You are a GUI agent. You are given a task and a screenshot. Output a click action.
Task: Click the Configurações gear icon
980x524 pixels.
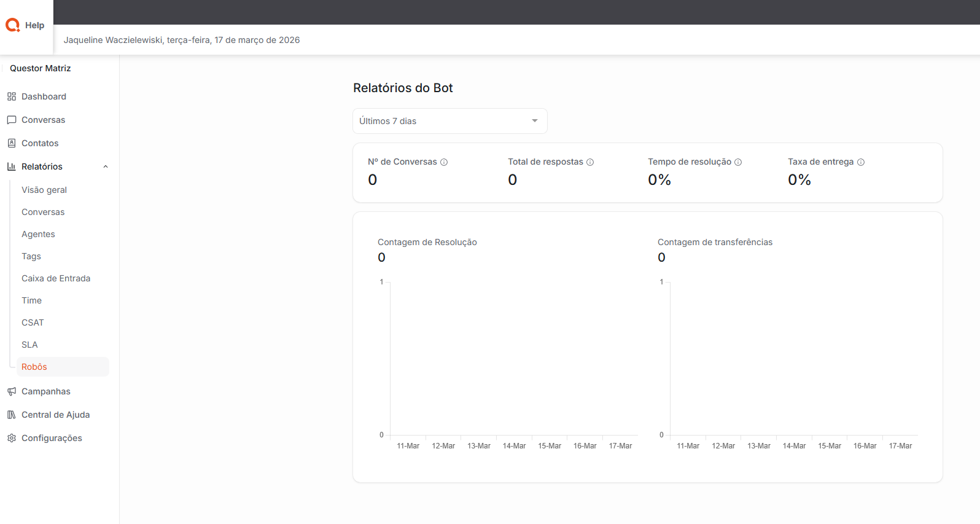point(12,438)
